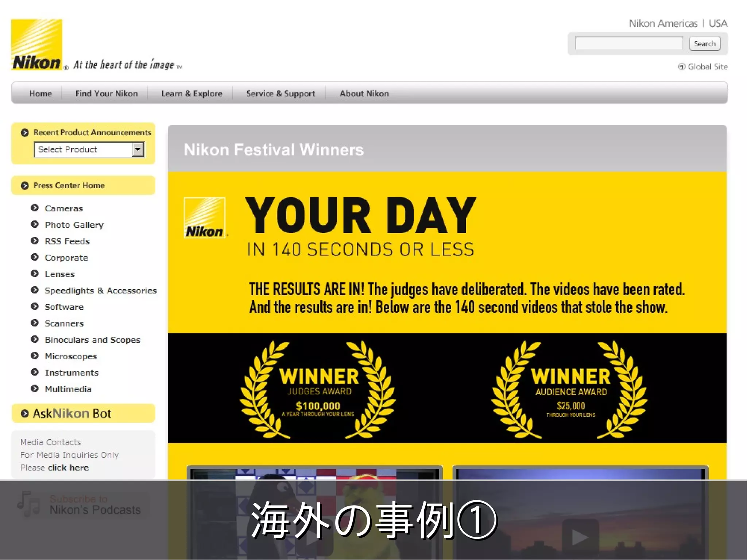The height and width of the screenshot is (560, 747).
Task: Click the arrow icon beside AskNikon Bot
Action: pos(25,414)
